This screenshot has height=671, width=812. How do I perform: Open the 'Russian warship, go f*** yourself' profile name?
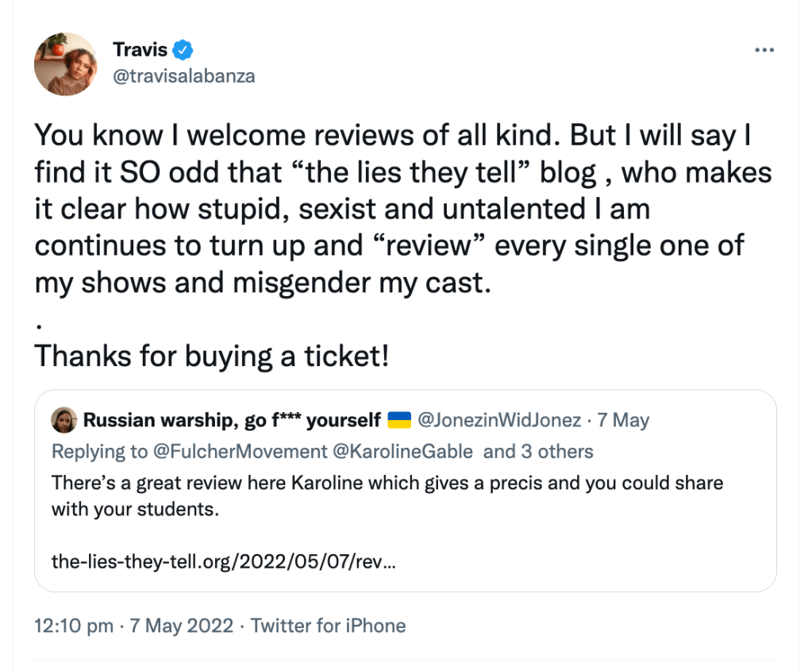(x=232, y=420)
